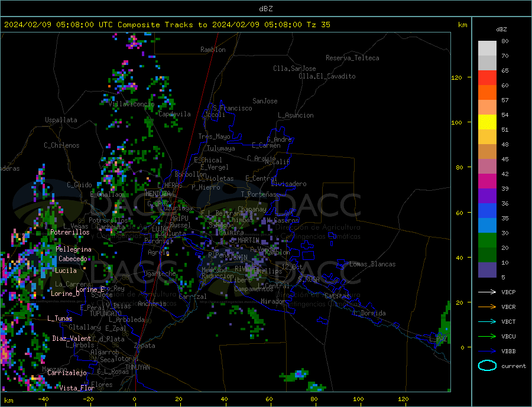Pick the light gray 70-80 dBZ swatch
Screen dimensions: 532x407
(x=487, y=48)
